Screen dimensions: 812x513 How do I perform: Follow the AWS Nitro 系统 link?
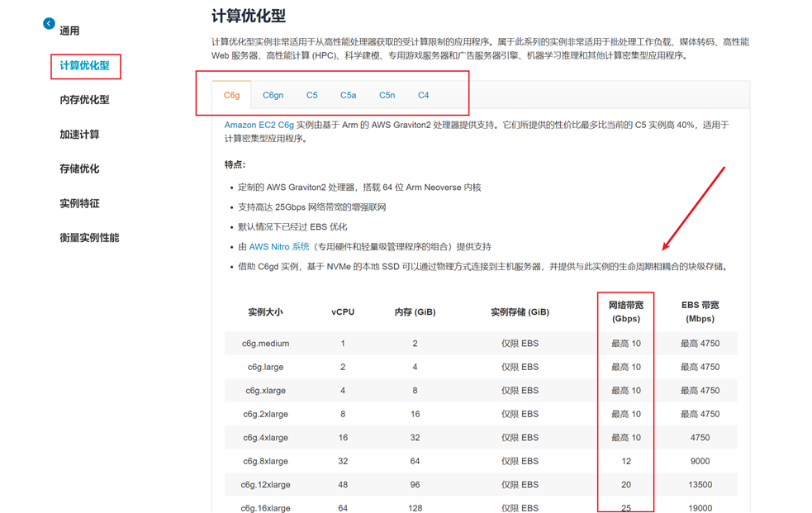click(x=279, y=247)
